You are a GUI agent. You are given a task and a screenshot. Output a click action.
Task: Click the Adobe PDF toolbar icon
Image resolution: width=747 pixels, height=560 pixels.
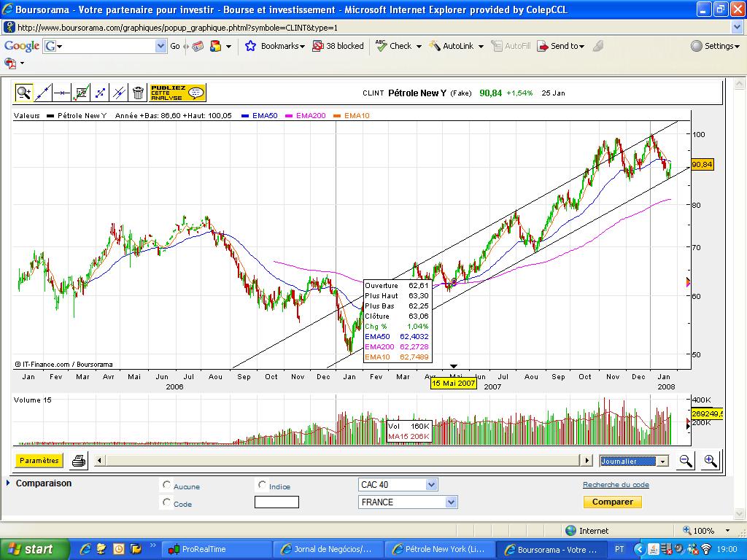[x=10, y=63]
